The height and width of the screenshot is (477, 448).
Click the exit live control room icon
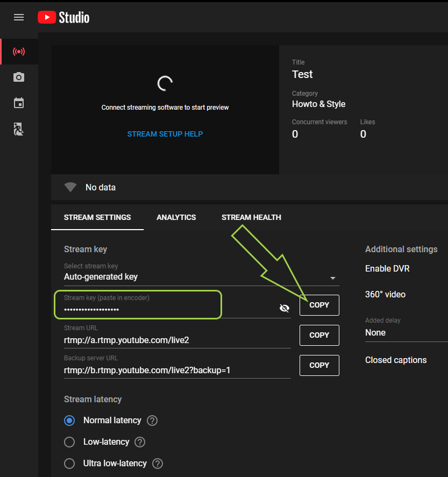[18, 129]
